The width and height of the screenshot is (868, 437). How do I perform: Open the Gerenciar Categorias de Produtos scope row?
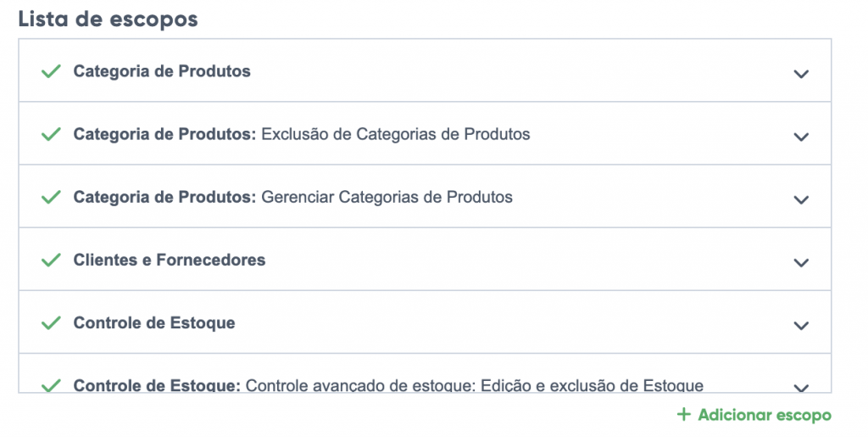387,197
